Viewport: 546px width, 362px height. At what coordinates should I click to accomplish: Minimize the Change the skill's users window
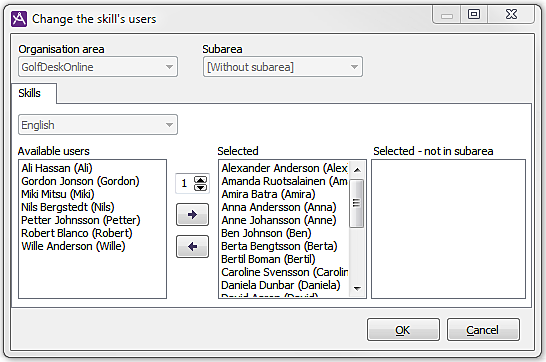tap(447, 15)
